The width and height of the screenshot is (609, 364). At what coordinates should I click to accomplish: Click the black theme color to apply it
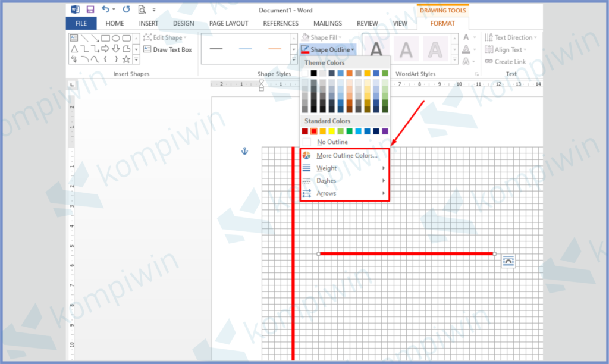[313, 73]
